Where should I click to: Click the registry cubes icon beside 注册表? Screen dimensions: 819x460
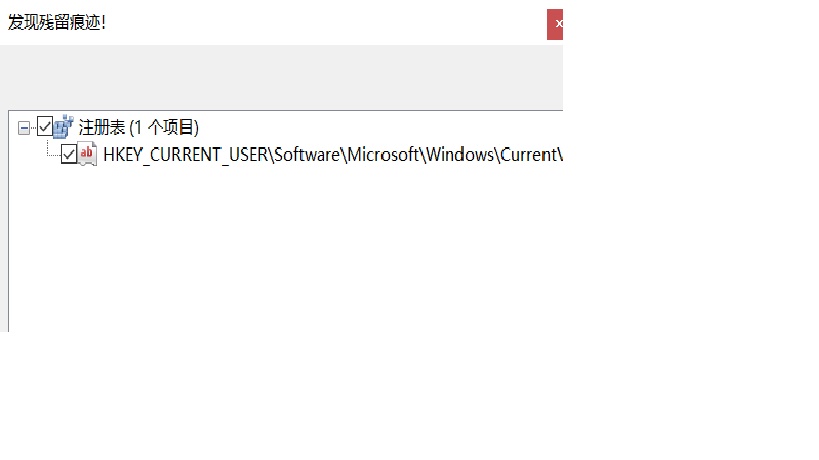coord(63,127)
